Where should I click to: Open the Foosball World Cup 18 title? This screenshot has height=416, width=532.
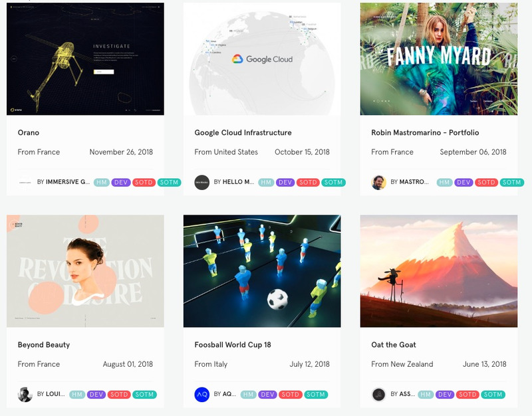pos(233,345)
